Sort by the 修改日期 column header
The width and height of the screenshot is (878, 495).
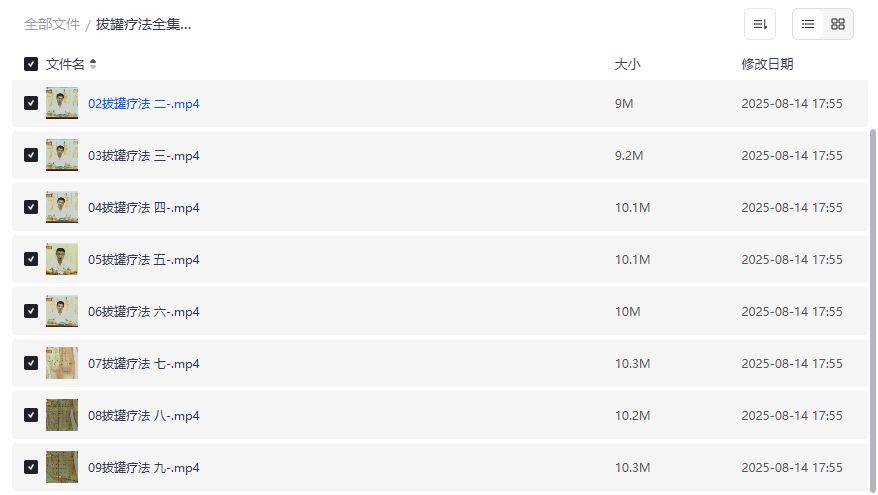[767, 64]
